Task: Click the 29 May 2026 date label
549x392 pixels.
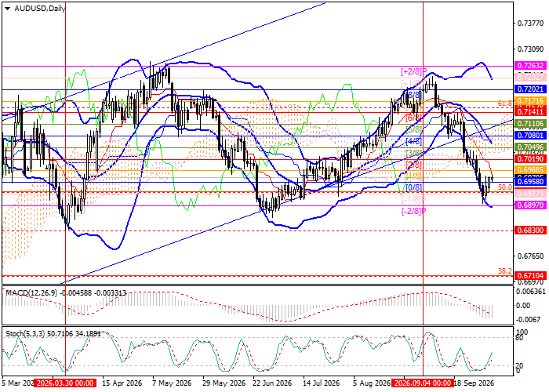Action: point(223,383)
